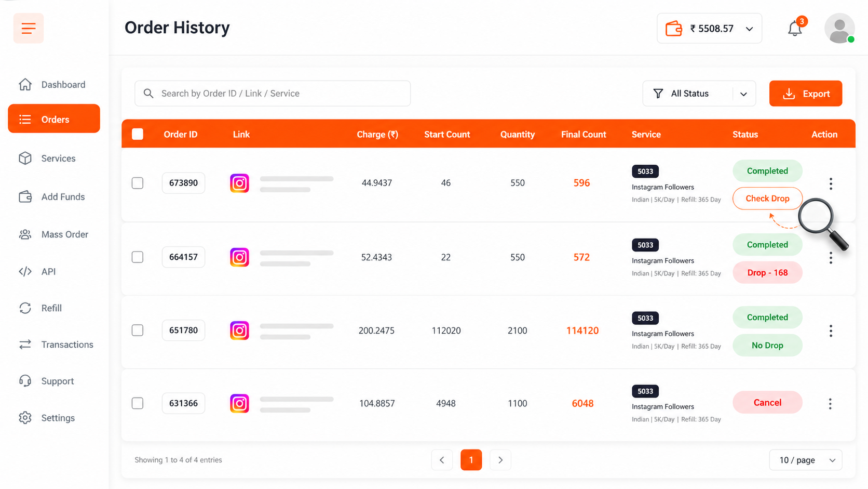Open Refill in the sidebar
868x489 pixels.
[54, 308]
